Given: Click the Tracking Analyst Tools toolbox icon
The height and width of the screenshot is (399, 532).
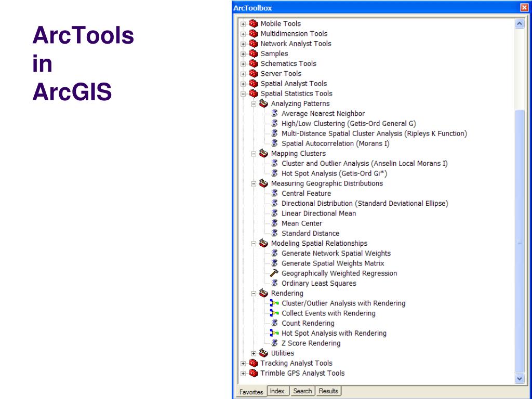Looking at the screenshot, I should point(253,363).
